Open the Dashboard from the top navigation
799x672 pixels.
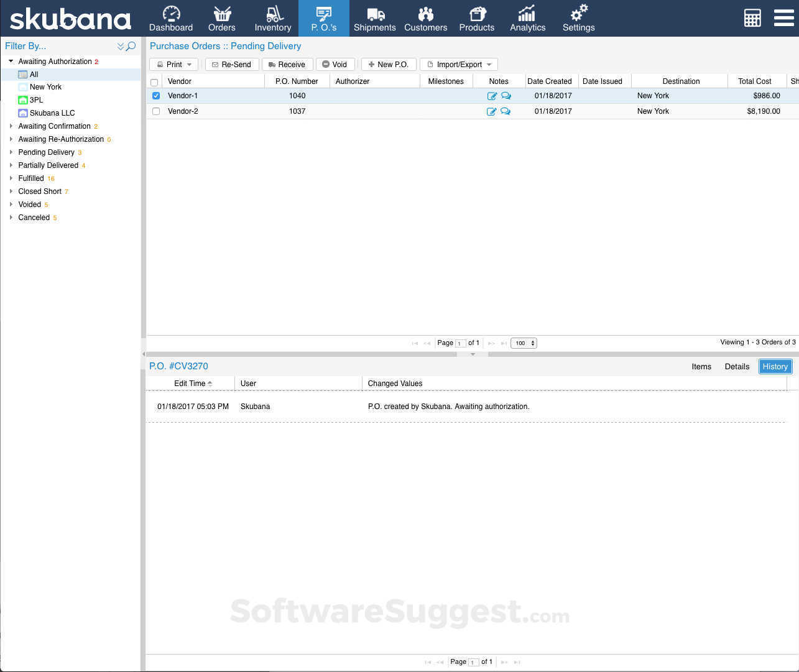point(171,19)
